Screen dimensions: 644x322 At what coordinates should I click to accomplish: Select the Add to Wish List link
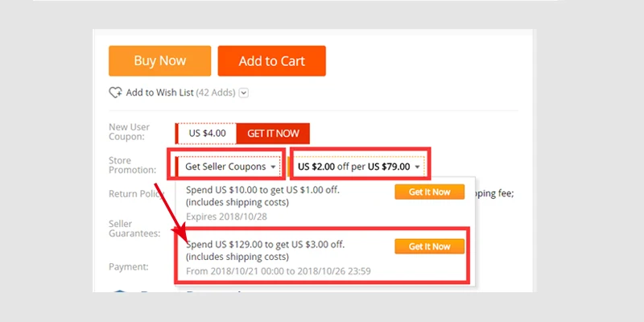click(x=159, y=93)
